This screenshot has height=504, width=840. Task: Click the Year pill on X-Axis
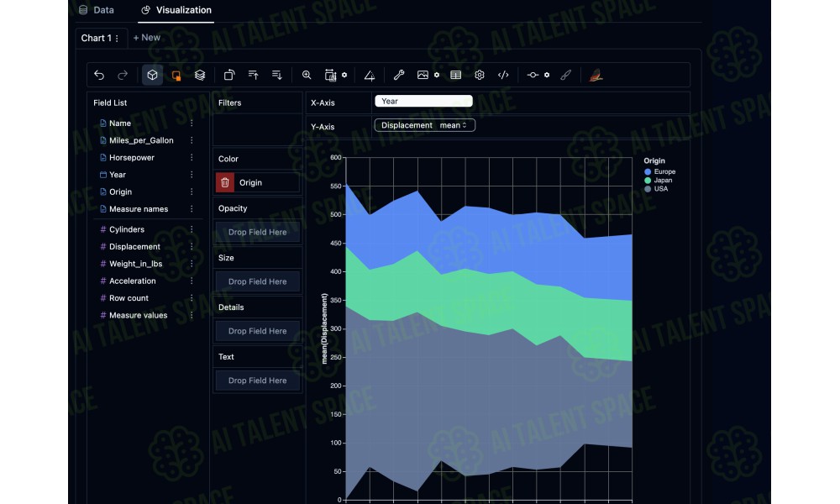423,102
